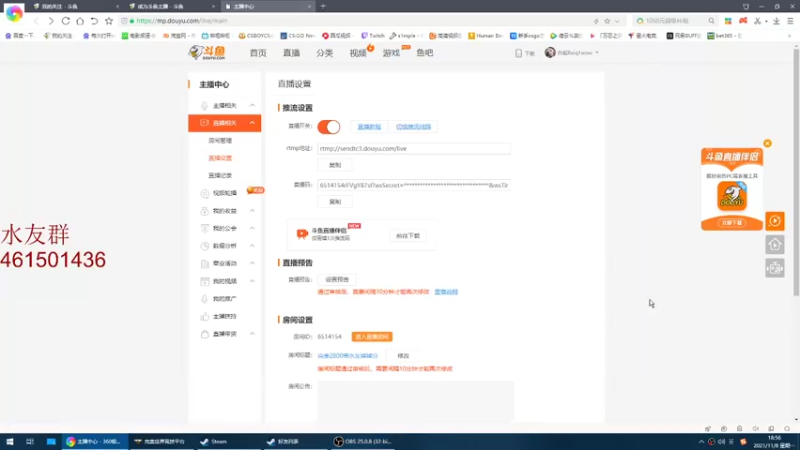Image resolution: width=800 pixels, height=450 pixels.
Task: Open the Twitch bookmark
Action: [373, 36]
